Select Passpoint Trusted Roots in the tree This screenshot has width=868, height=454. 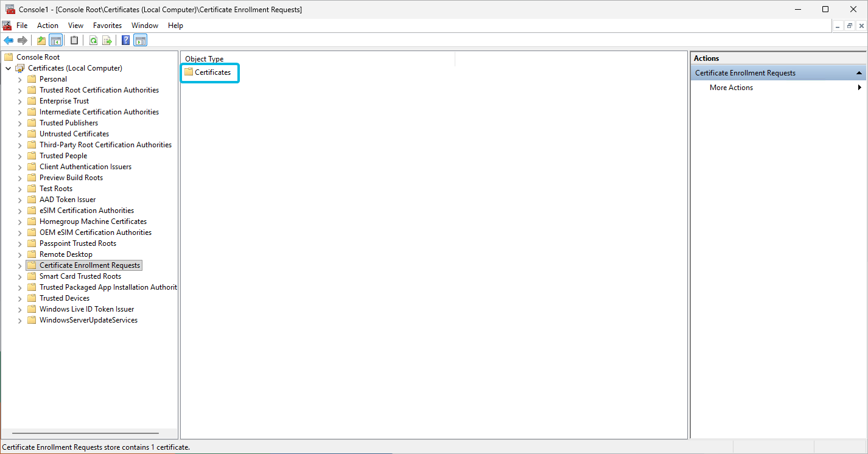78,243
